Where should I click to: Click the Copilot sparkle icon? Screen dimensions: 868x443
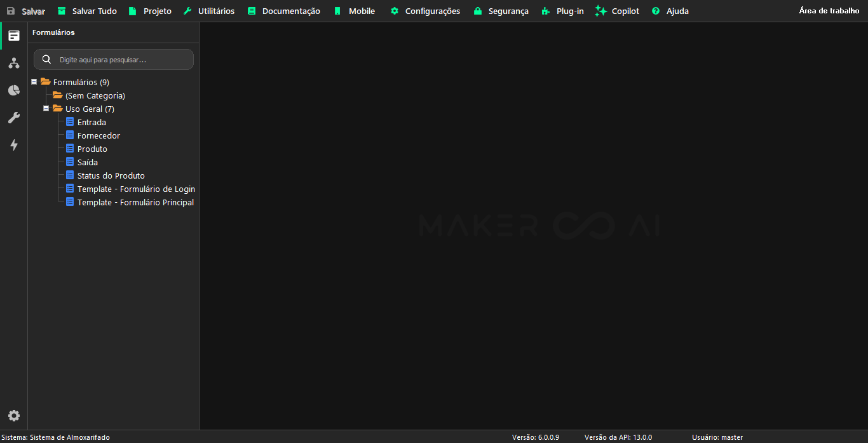point(601,11)
